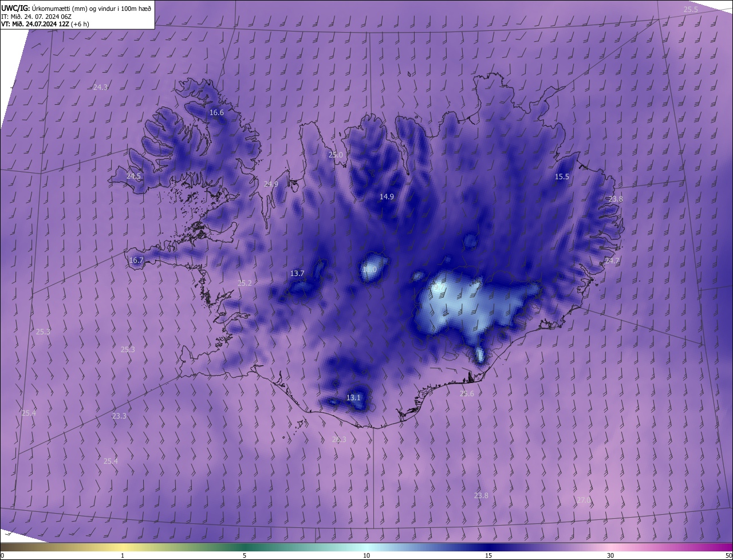Screen dimensions: 733x560
Task: Click the 0 tick on the color scale
Action: coord(2,555)
